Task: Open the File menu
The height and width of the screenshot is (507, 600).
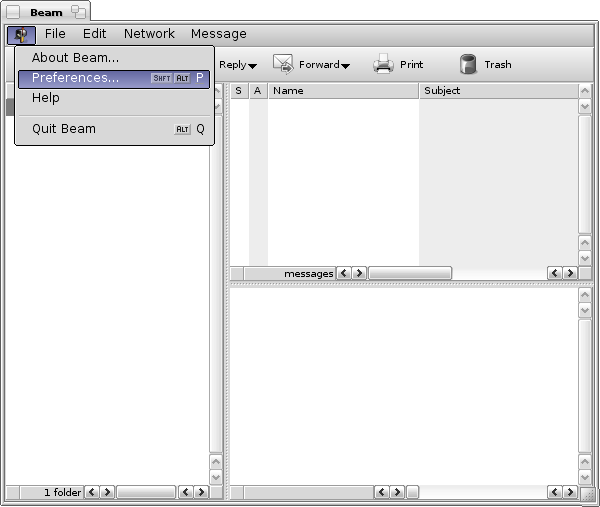Action: coord(55,34)
